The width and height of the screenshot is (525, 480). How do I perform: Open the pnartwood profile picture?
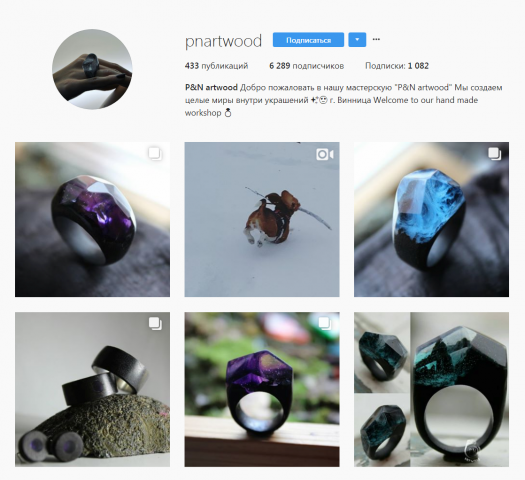(x=92, y=69)
